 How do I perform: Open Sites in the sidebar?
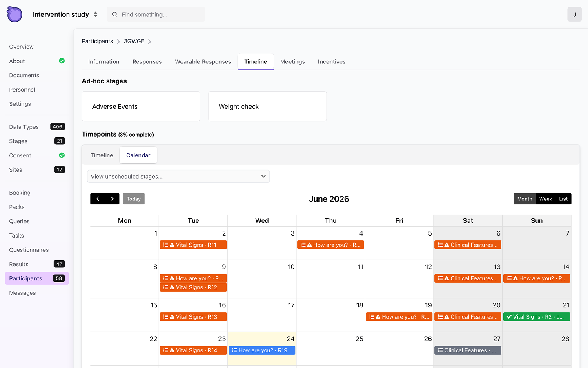[16, 170]
